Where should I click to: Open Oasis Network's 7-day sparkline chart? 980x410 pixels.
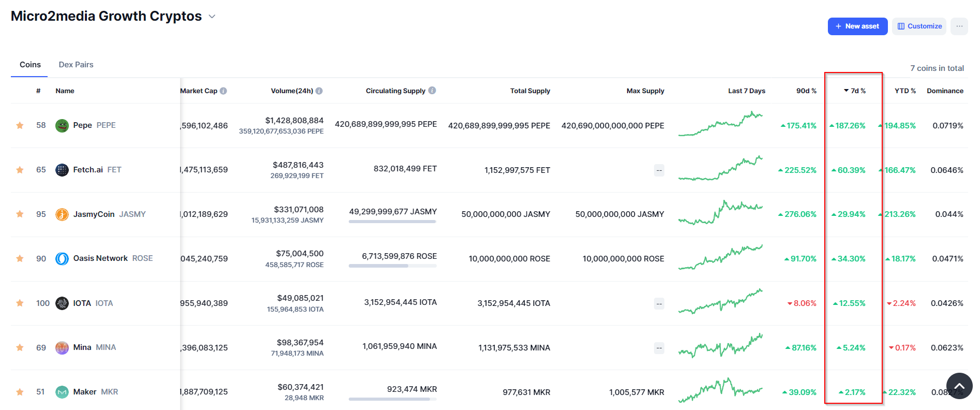click(720, 257)
